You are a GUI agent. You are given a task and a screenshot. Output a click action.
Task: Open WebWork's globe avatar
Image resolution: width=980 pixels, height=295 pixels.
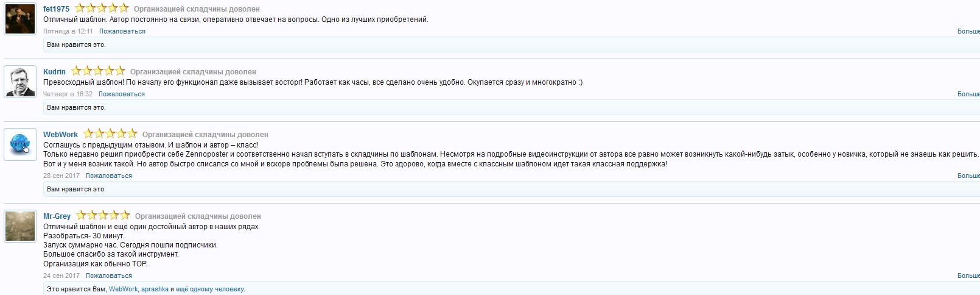pyautogui.click(x=20, y=144)
